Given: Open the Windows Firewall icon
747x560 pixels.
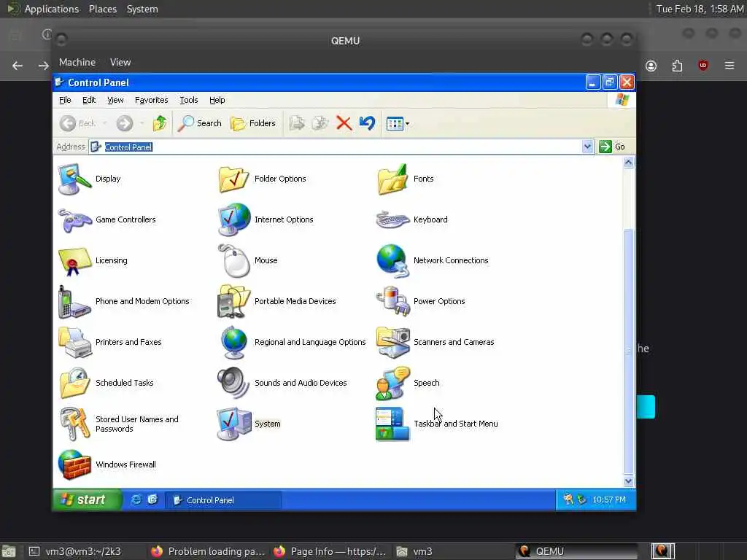Looking at the screenshot, I should [74, 464].
